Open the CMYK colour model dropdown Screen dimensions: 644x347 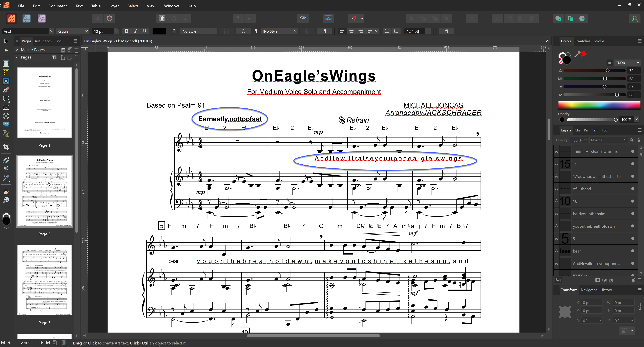tap(627, 63)
